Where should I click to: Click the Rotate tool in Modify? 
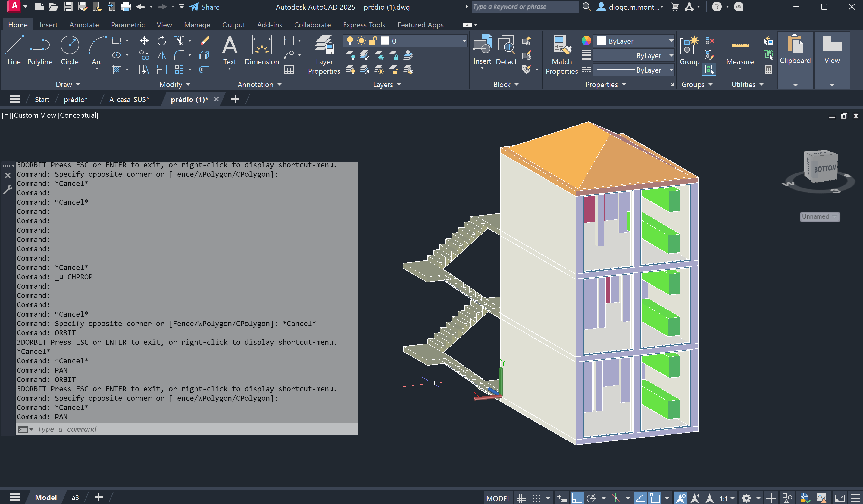click(x=162, y=41)
